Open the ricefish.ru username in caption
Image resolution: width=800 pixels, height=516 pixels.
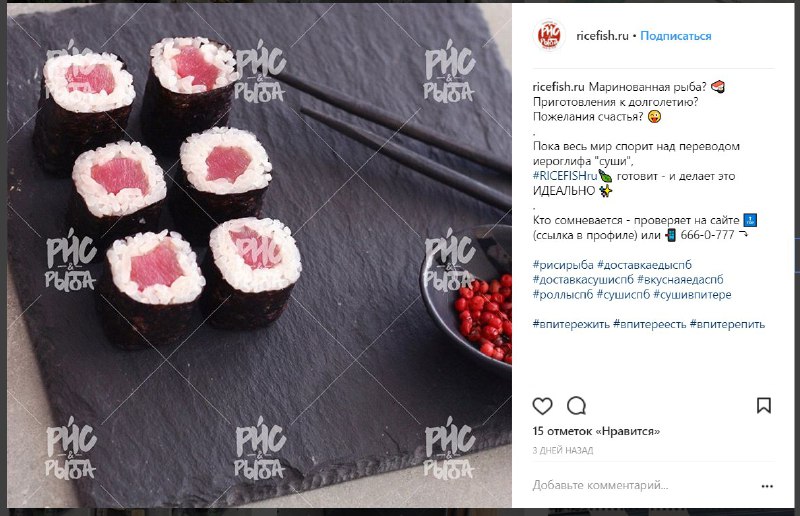pyautogui.click(x=559, y=87)
